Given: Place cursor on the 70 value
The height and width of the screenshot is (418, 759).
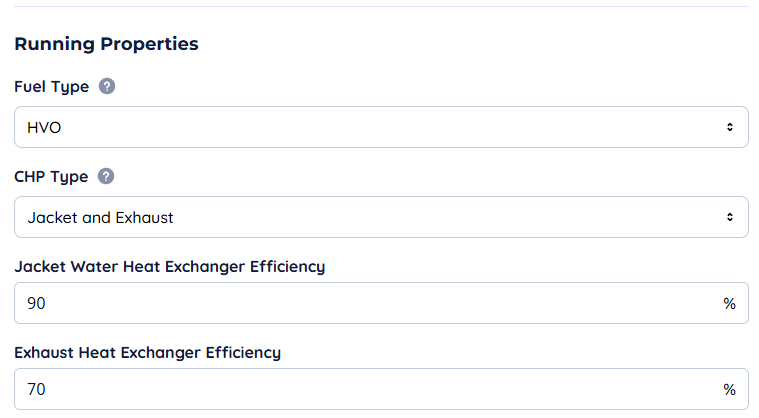Looking at the screenshot, I should pos(37,389).
